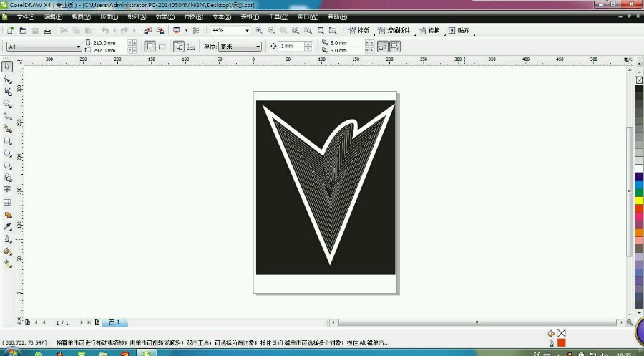
Task: Select the Rectangle tool
Action: (7, 140)
